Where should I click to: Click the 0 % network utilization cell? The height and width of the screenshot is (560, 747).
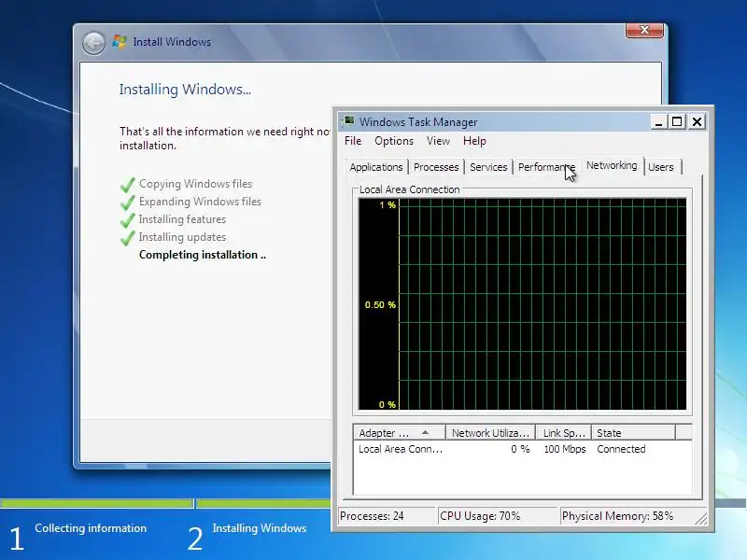tap(520, 449)
